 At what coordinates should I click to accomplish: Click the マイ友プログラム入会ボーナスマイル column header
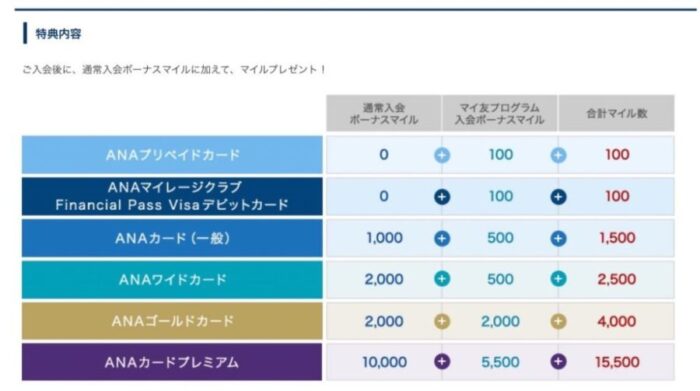(500, 113)
